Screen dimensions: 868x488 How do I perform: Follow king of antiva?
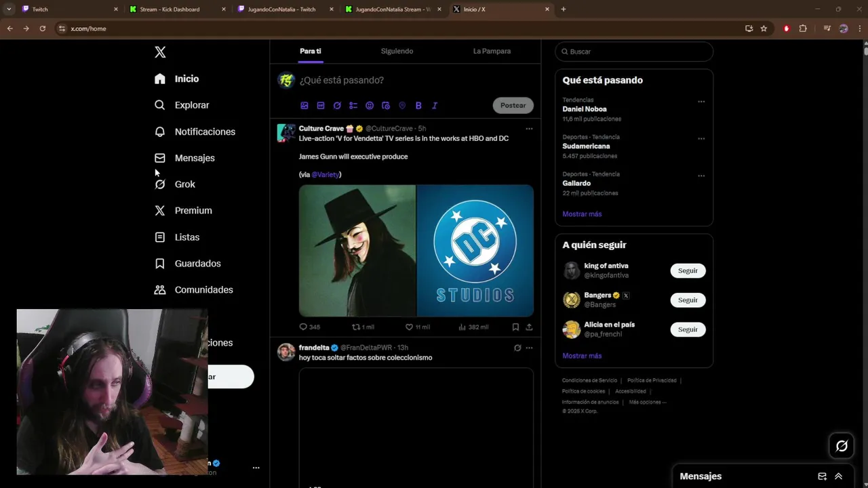(688, 270)
